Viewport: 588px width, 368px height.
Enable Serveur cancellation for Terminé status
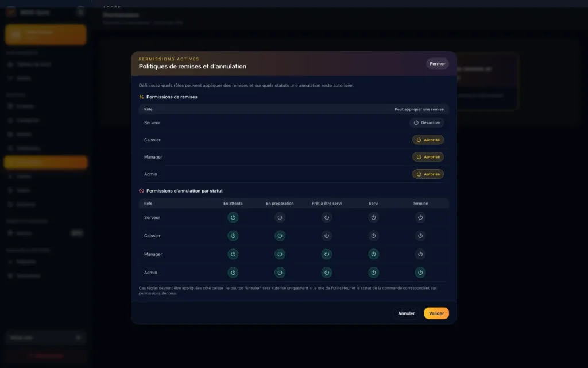click(420, 217)
